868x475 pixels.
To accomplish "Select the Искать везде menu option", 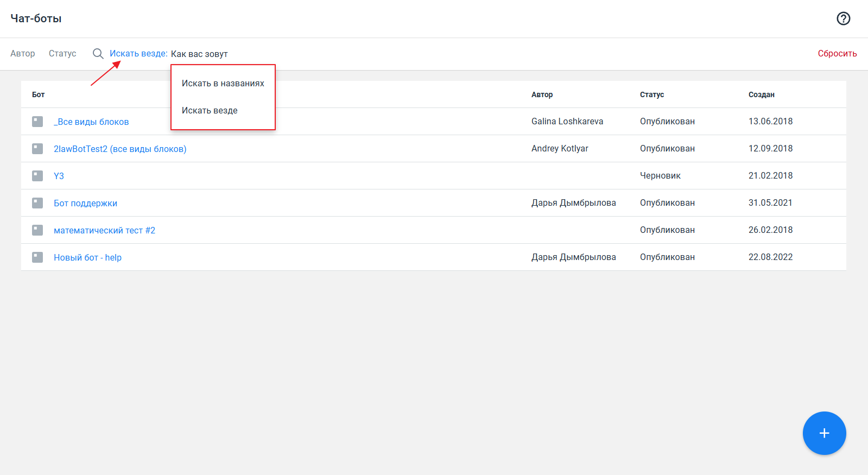I will (210, 111).
